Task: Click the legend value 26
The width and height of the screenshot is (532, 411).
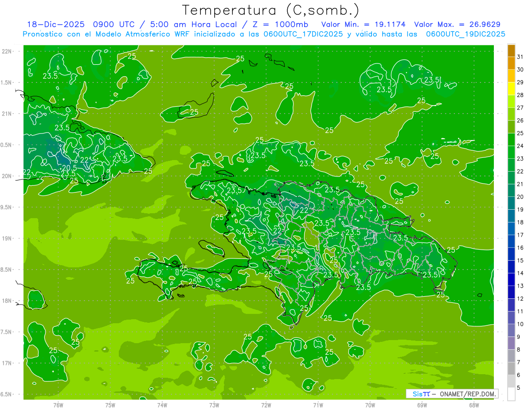Action: tap(520, 120)
